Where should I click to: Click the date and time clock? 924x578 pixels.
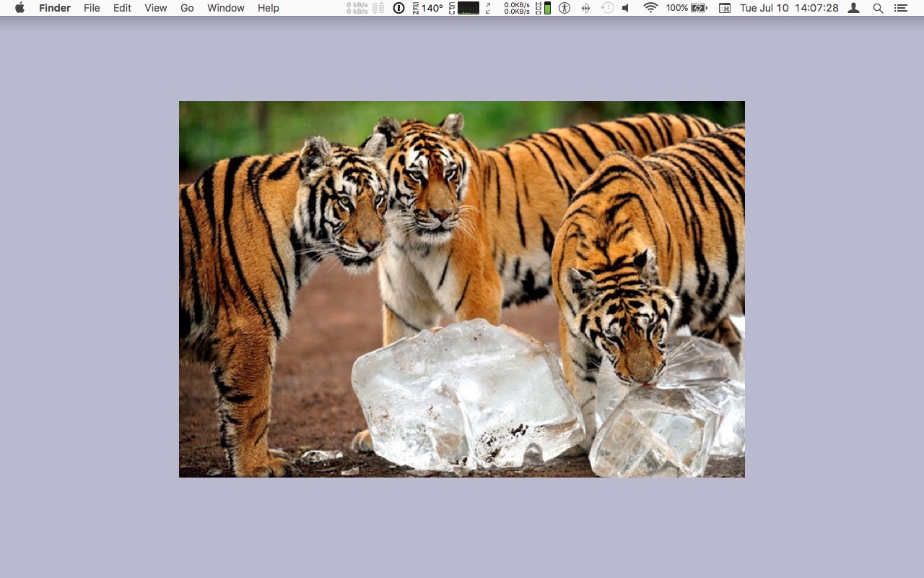pos(789,8)
